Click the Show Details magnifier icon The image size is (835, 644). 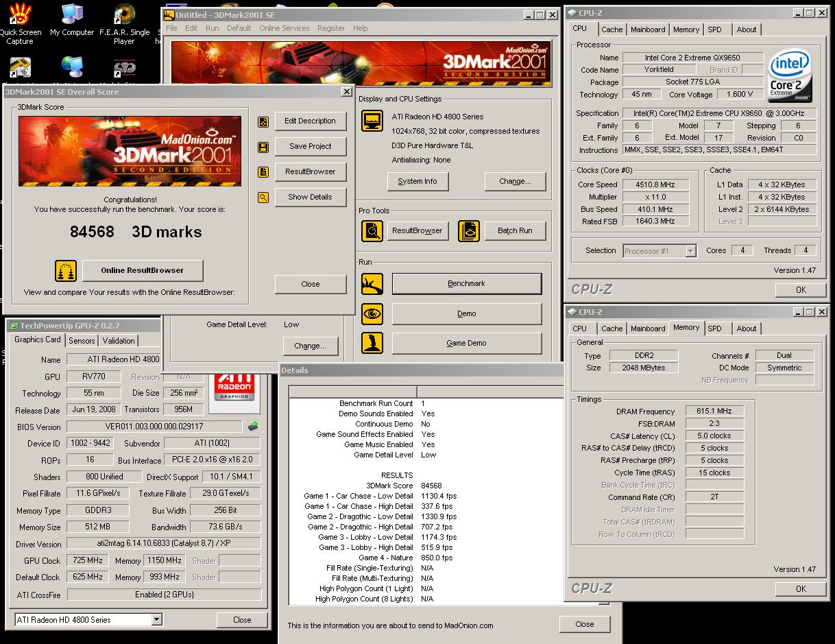pyautogui.click(x=263, y=198)
